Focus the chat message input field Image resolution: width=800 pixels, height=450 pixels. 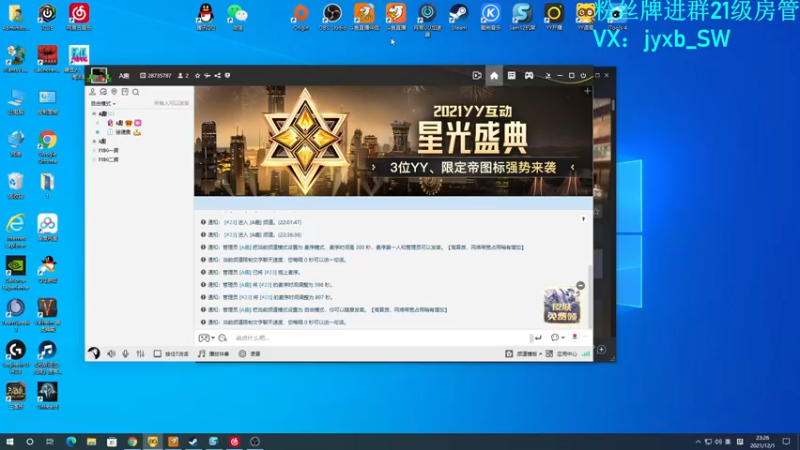click(380, 338)
